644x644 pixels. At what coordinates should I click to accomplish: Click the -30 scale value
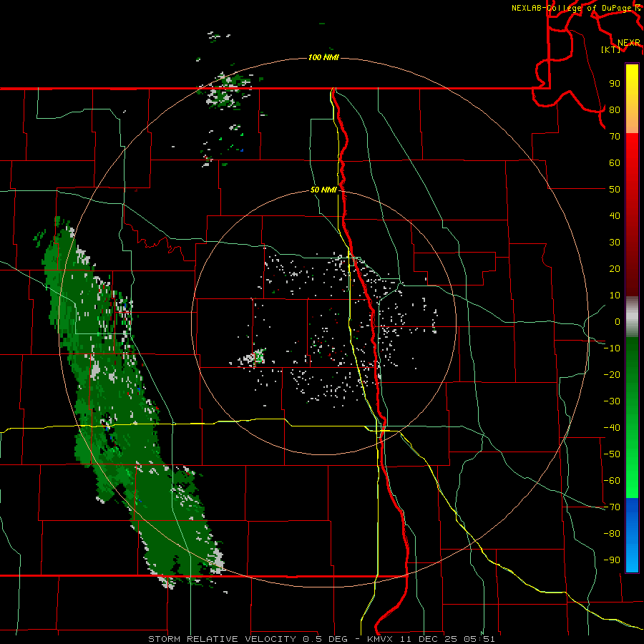pos(612,401)
